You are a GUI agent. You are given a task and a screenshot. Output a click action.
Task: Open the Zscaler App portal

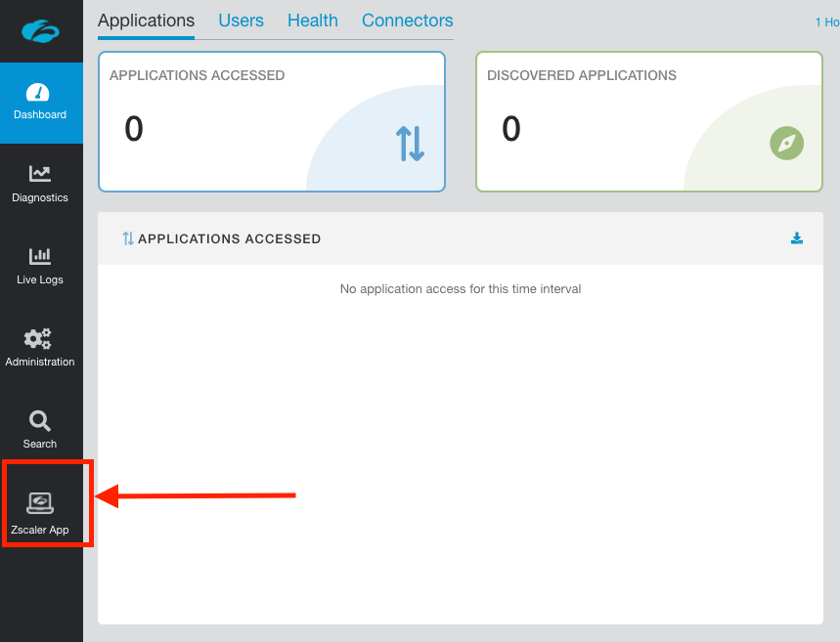40,513
